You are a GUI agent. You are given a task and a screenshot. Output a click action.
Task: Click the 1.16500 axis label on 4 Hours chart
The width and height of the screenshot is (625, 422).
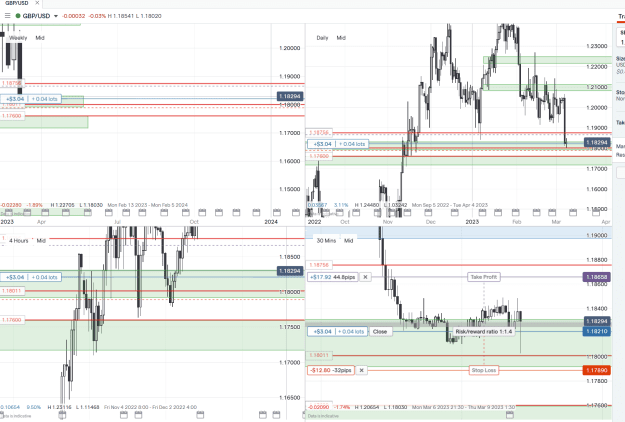[290, 398]
